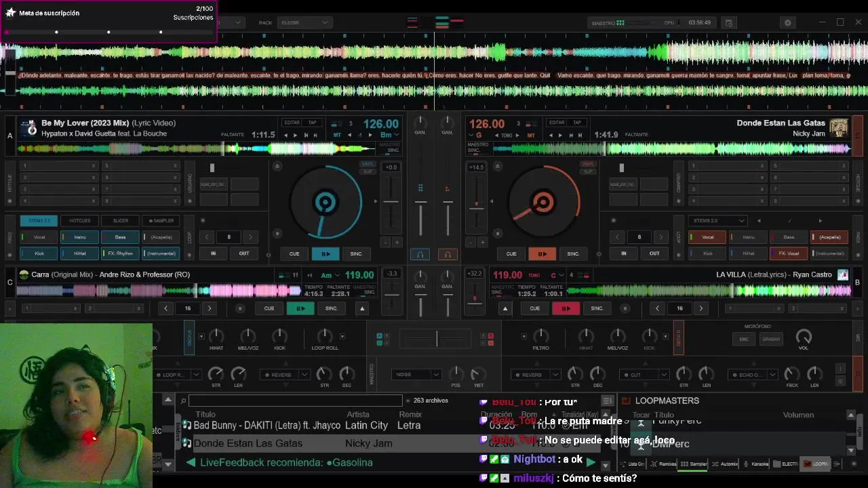This screenshot has height=488, width=868.
Task: Toggle VINYL mode on deck A
Action: [368, 164]
